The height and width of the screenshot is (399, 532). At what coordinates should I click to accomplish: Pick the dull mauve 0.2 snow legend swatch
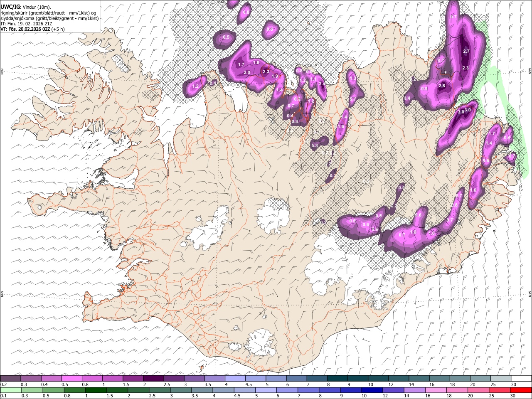point(10,378)
